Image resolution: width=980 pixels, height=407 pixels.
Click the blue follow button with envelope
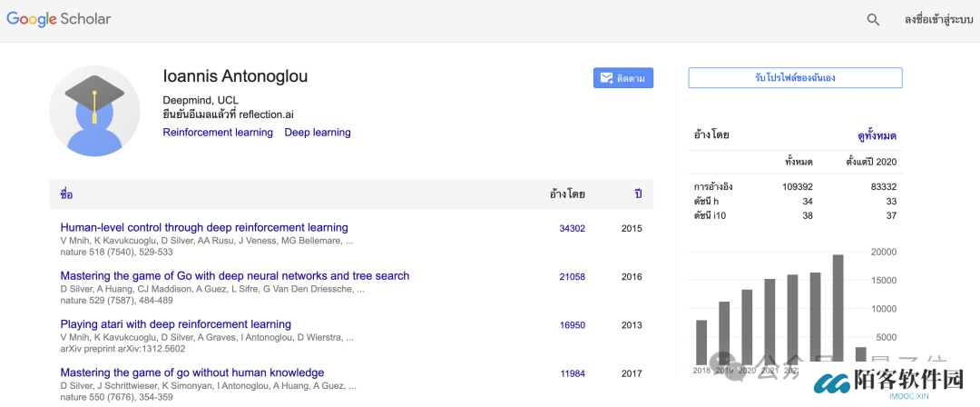(x=623, y=78)
